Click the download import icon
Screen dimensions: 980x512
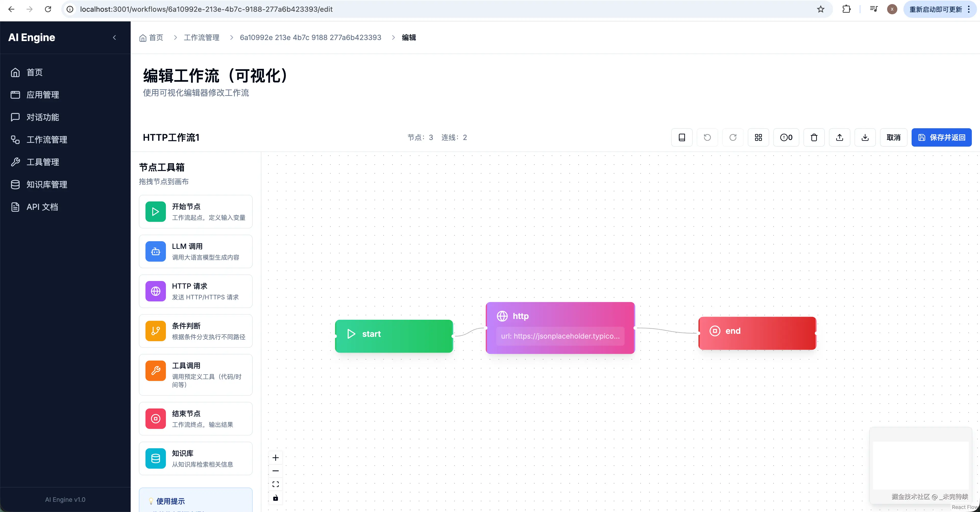865,137
